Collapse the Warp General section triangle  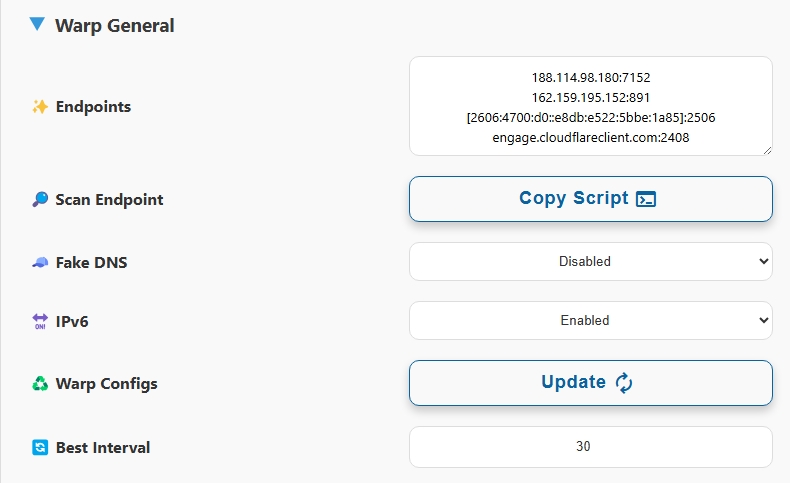(37, 24)
